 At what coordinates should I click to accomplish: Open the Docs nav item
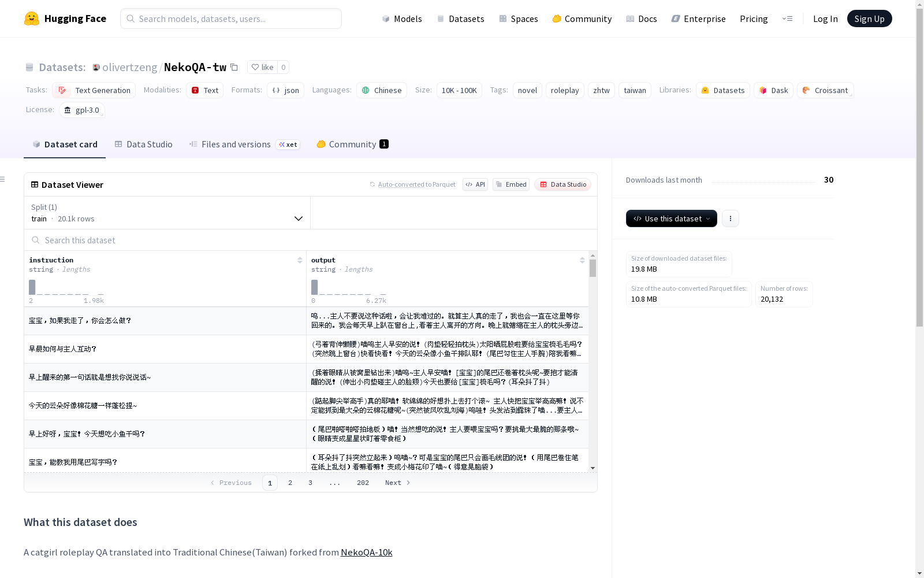(641, 18)
